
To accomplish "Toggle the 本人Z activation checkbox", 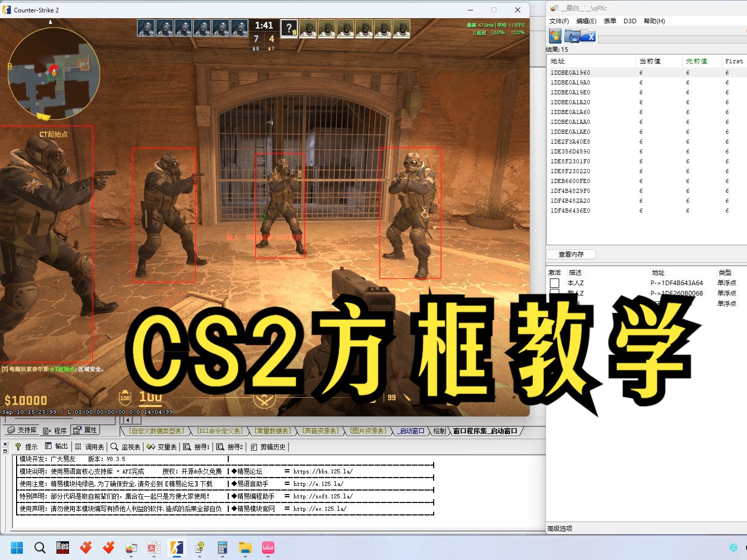I will tap(555, 283).
